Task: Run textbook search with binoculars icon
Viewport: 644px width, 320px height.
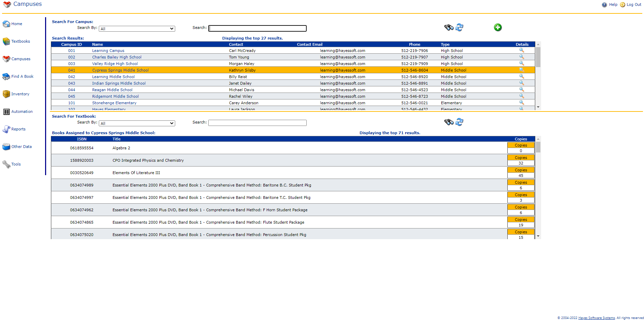Action: pos(449,122)
